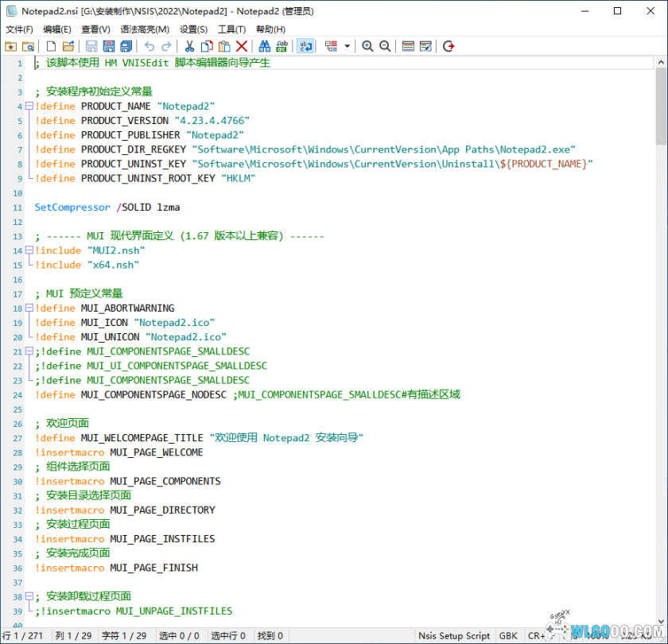Collapse the fold marker at line 14
Screen dimensions: 668x644
tap(28, 250)
